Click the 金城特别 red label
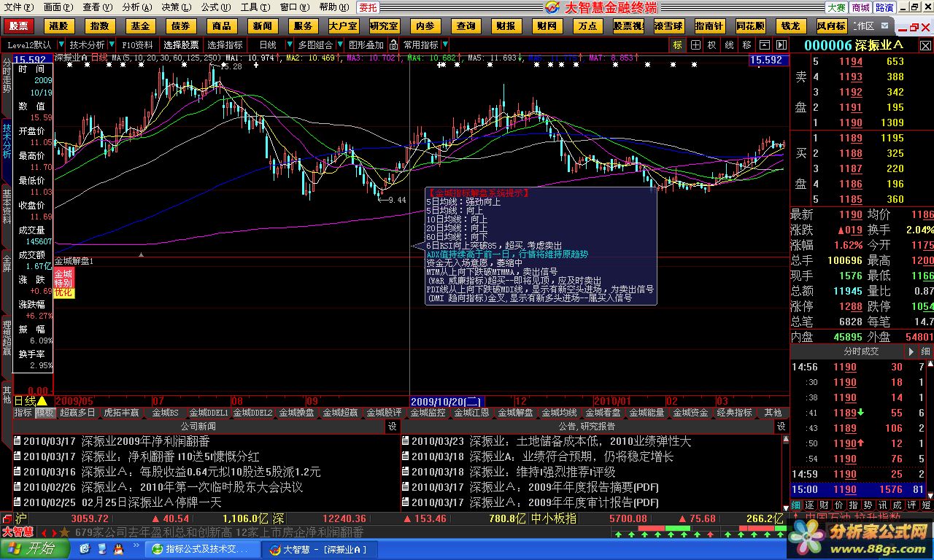This screenshot has width=934, height=560. (x=63, y=278)
